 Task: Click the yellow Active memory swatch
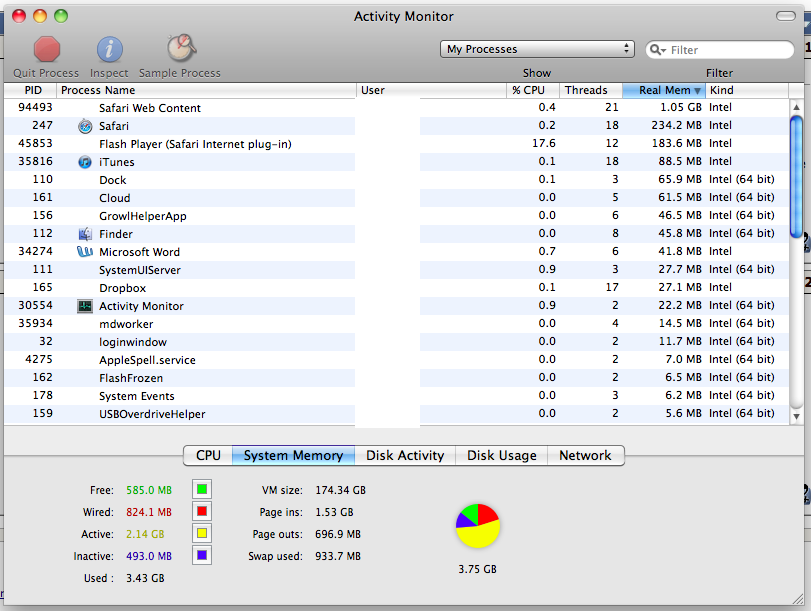pos(202,533)
